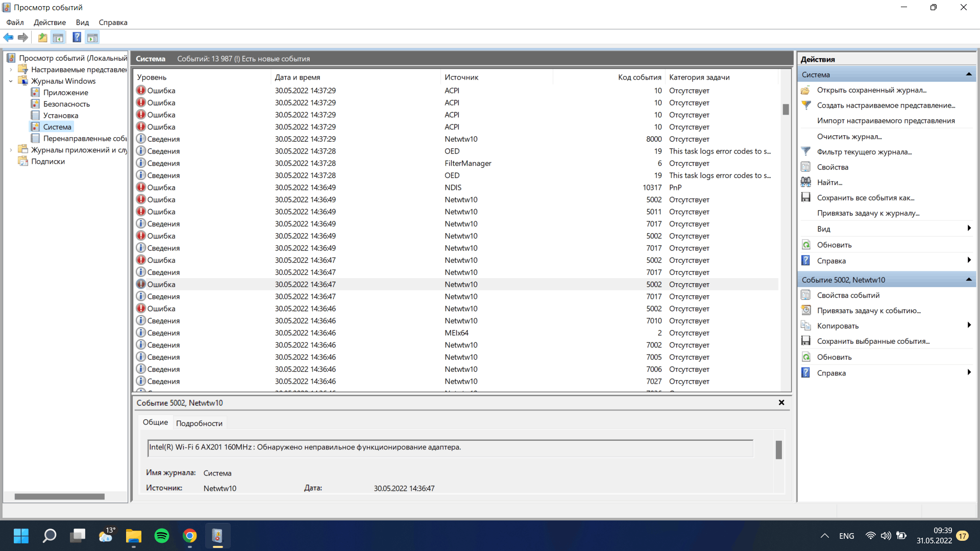The image size is (980, 551).
Task: Open the Файл menu
Action: point(15,22)
